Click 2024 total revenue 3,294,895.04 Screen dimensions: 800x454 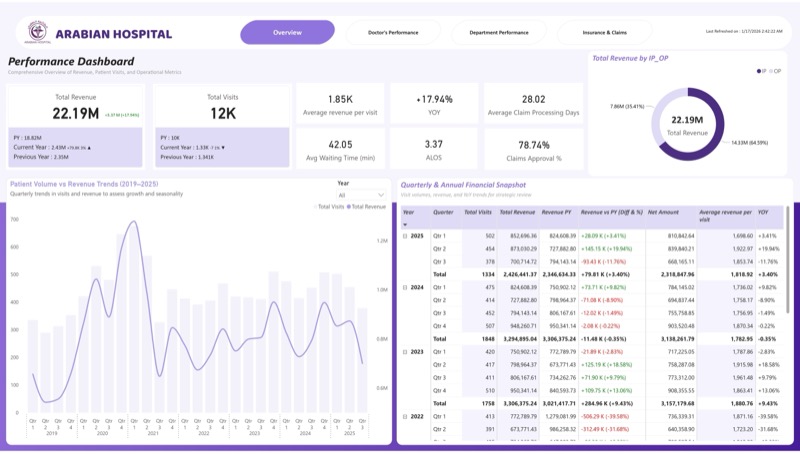[520, 339]
